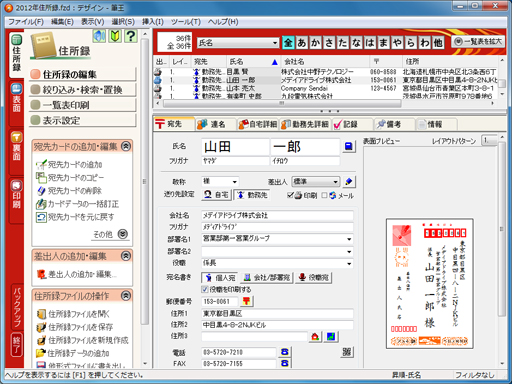The height and width of the screenshot is (384, 512).
Task: Select 役職宛 addressing style
Action: tap(313, 278)
